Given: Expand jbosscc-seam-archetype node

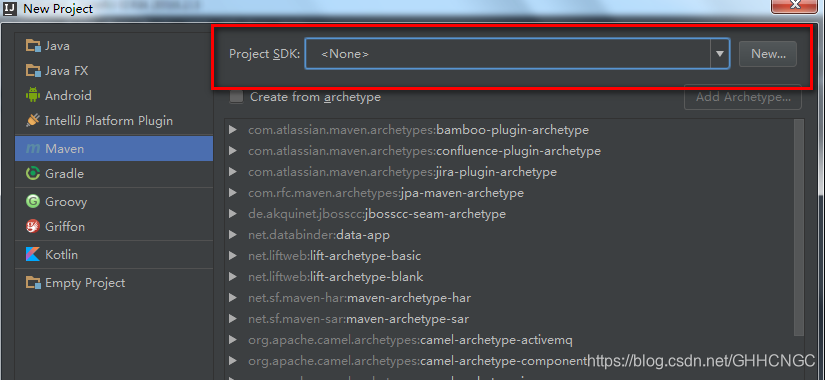Looking at the screenshot, I should click(x=233, y=214).
